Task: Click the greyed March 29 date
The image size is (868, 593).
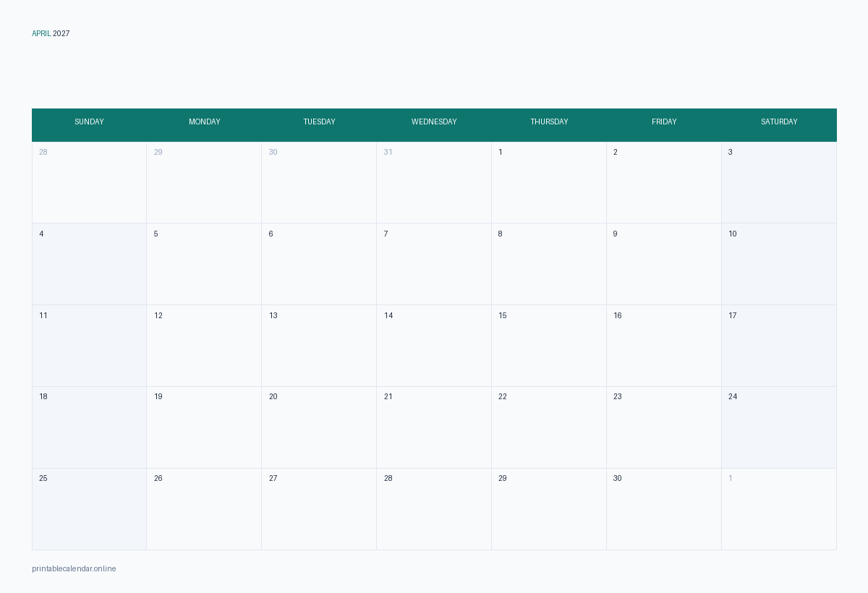Action: pyautogui.click(x=158, y=153)
